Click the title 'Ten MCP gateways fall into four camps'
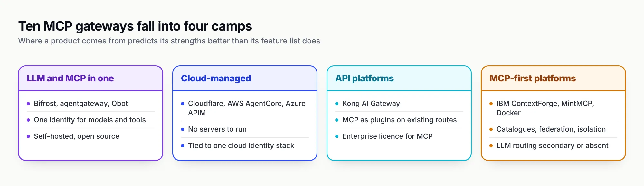The width and height of the screenshot is (644, 186). click(x=135, y=26)
